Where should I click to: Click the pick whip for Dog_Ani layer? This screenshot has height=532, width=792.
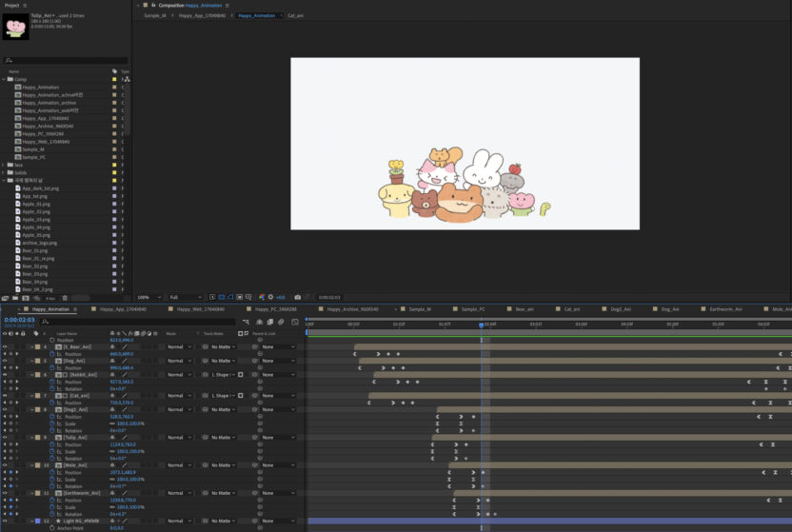point(255,361)
